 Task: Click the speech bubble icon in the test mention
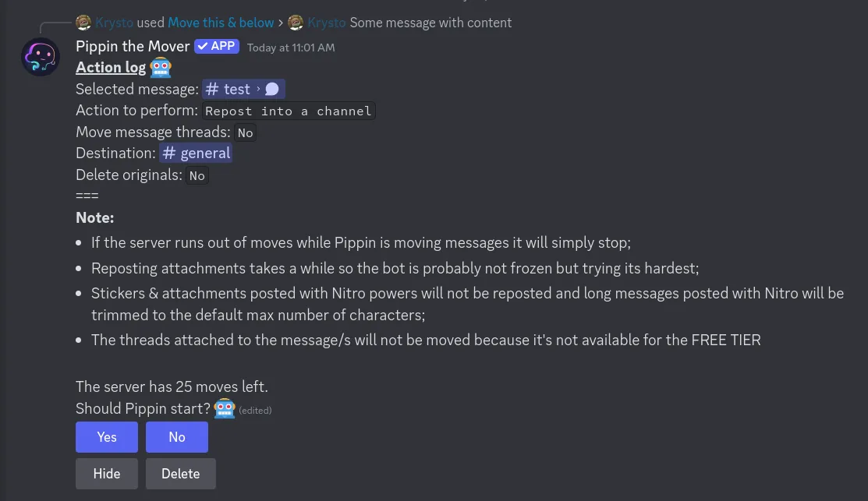click(x=272, y=90)
